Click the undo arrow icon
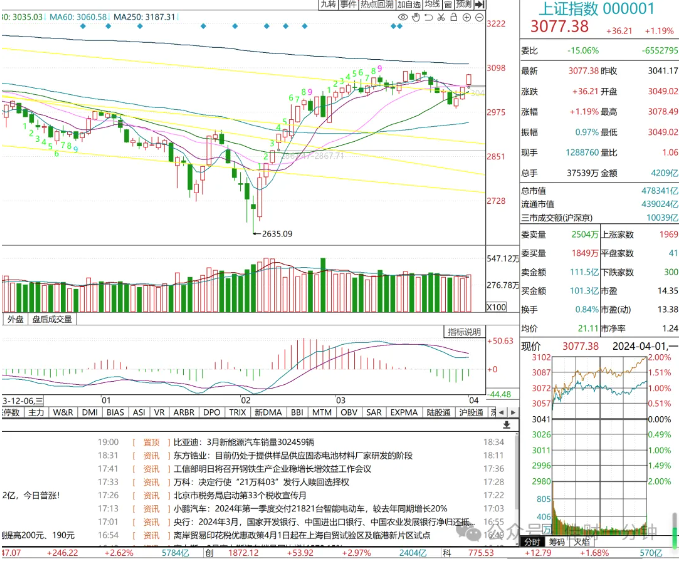Viewport: 681px width, 563px height. pyautogui.click(x=429, y=17)
